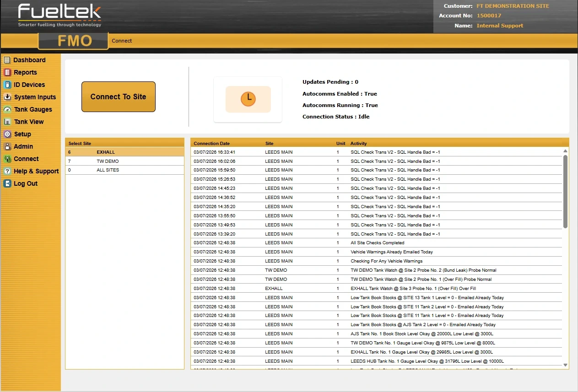Click AJS Tank No. 1 Book Stock entry

tap(422, 334)
